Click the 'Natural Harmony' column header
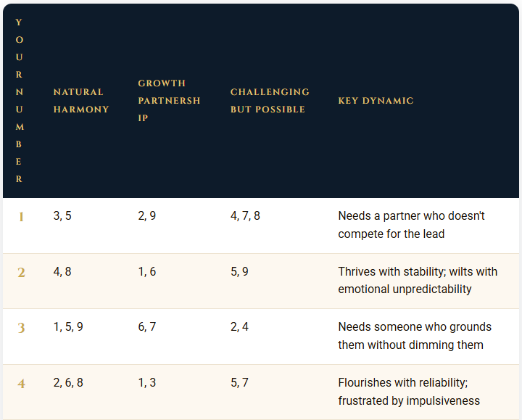This screenshot has width=522, height=420. (81, 101)
